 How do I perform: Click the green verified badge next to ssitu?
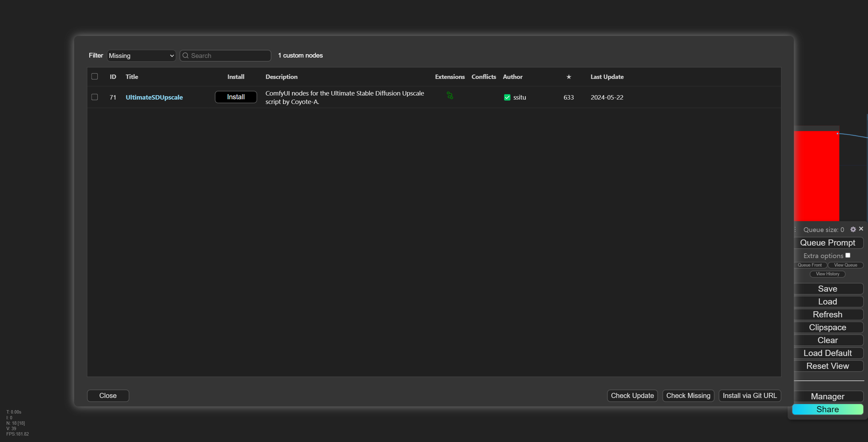pyautogui.click(x=507, y=98)
